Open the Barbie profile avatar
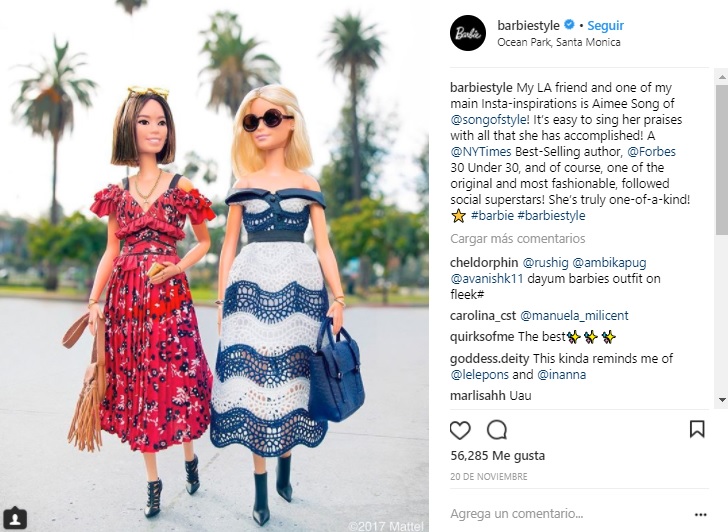 coord(468,32)
